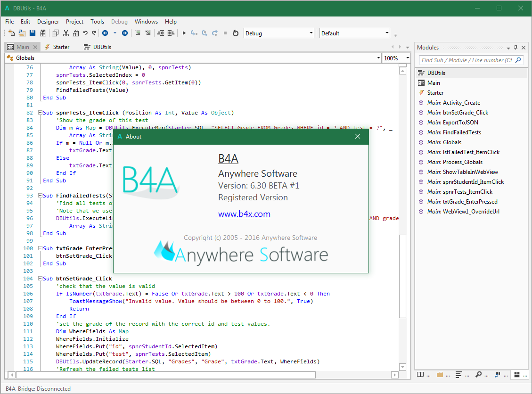
Task: Collapse the btnSetGrade_Click sub
Action: tap(40, 278)
